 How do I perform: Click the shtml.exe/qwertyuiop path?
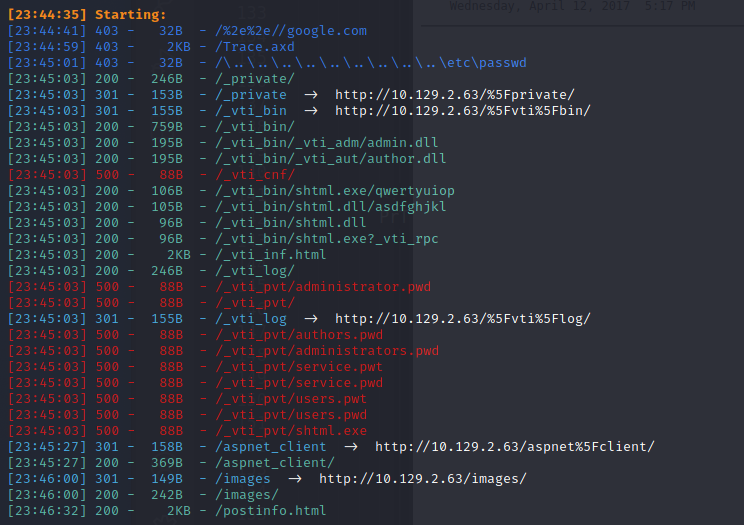[334, 191]
